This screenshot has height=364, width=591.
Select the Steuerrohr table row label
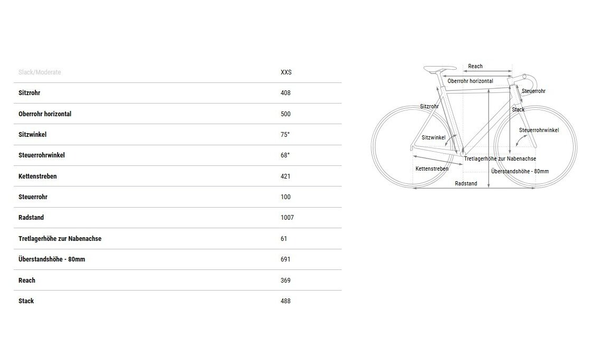(x=33, y=197)
